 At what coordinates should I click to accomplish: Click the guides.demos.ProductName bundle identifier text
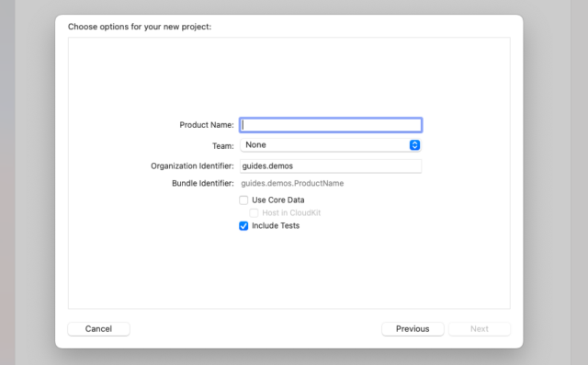292,184
